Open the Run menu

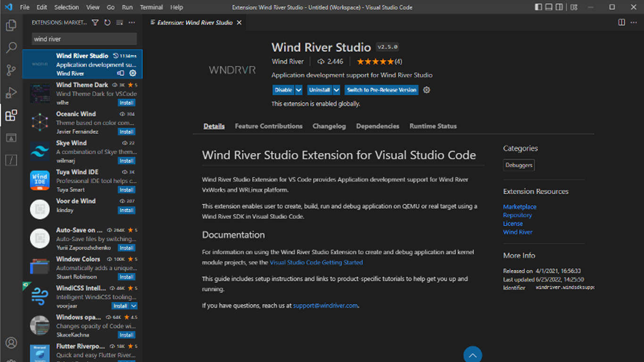(x=127, y=7)
